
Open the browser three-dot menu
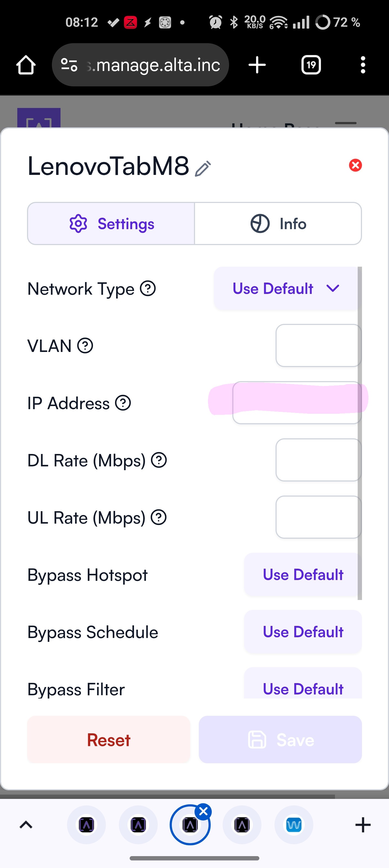point(363,65)
